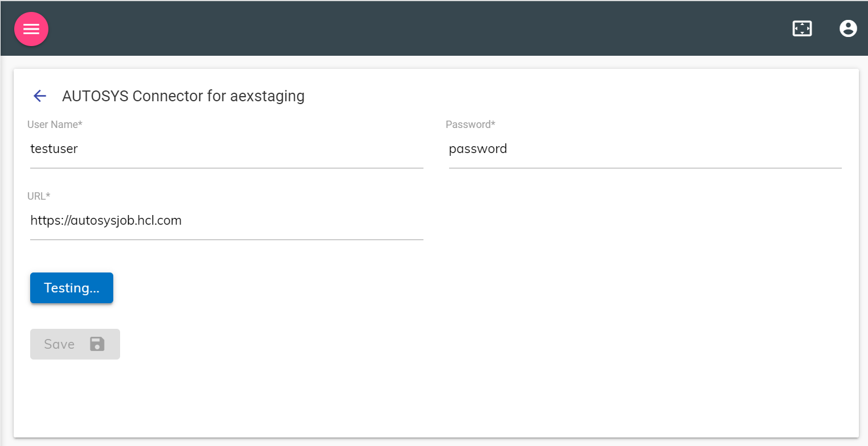
Task: Select the testuser text in User Name
Action: point(54,149)
